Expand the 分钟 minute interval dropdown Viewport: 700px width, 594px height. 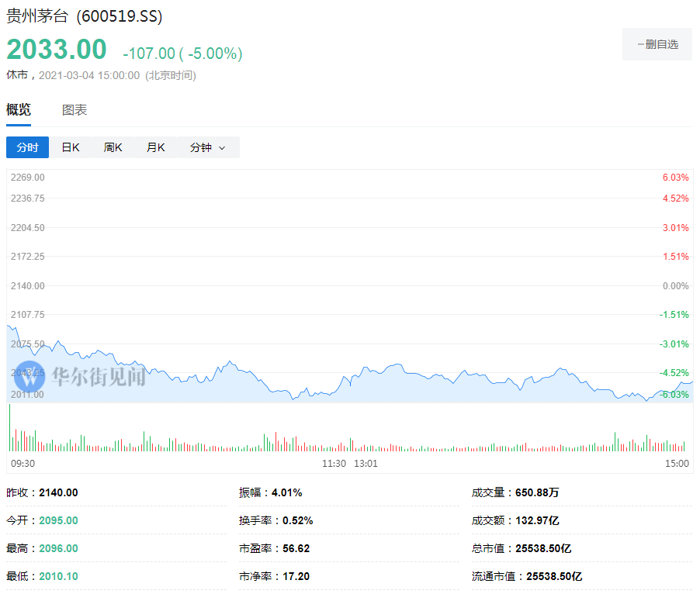click(x=208, y=147)
